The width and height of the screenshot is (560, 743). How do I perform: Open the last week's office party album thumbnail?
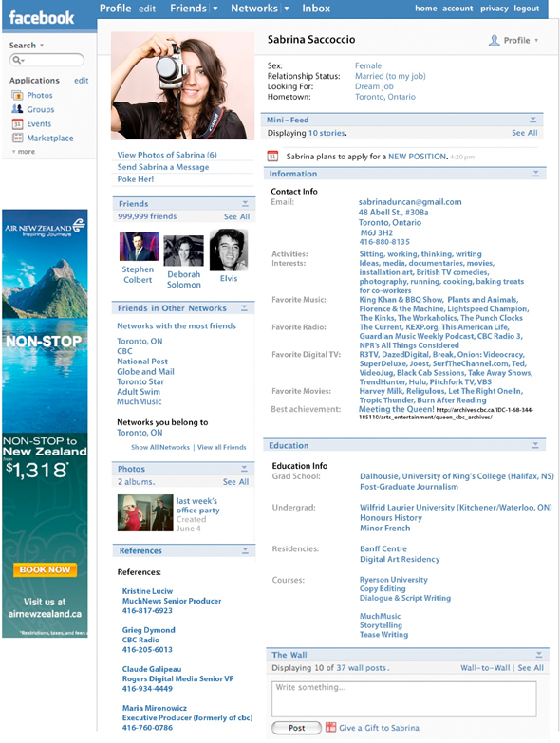(x=145, y=512)
